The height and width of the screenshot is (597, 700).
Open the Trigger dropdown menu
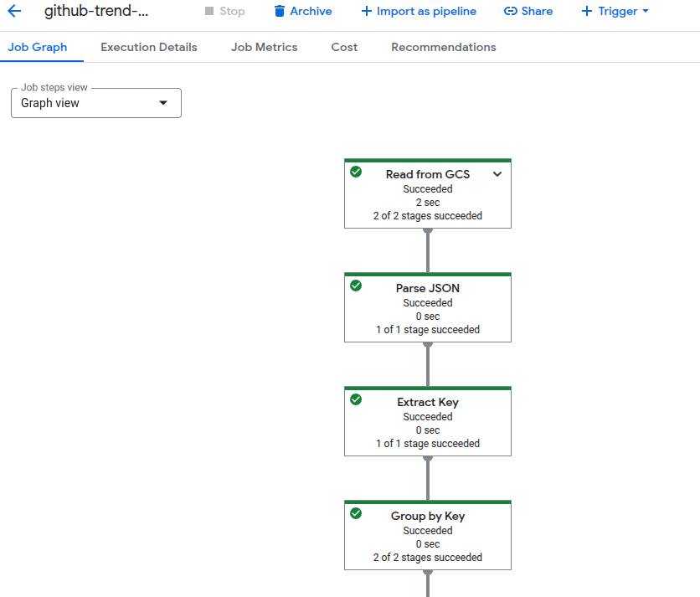click(x=615, y=12)
